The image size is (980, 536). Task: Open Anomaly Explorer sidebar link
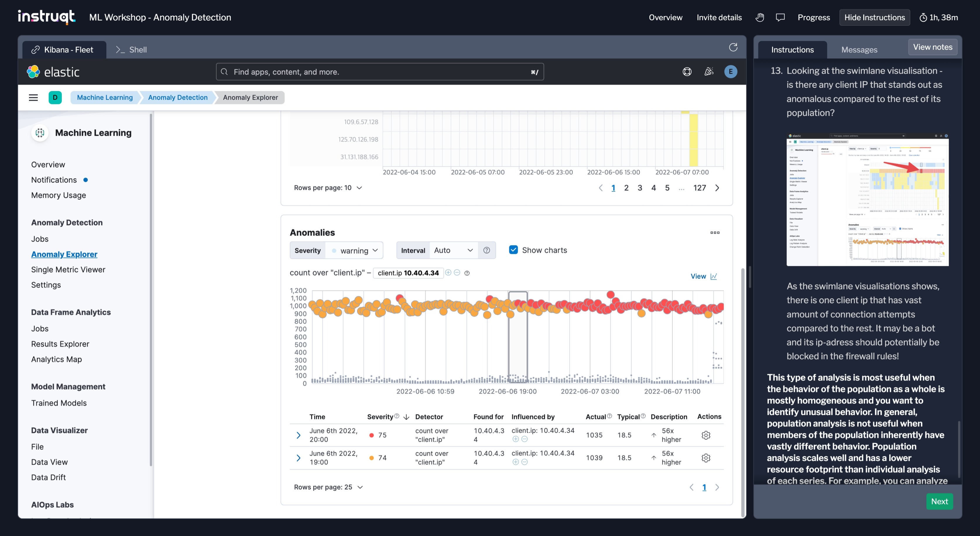pos(64,254)
